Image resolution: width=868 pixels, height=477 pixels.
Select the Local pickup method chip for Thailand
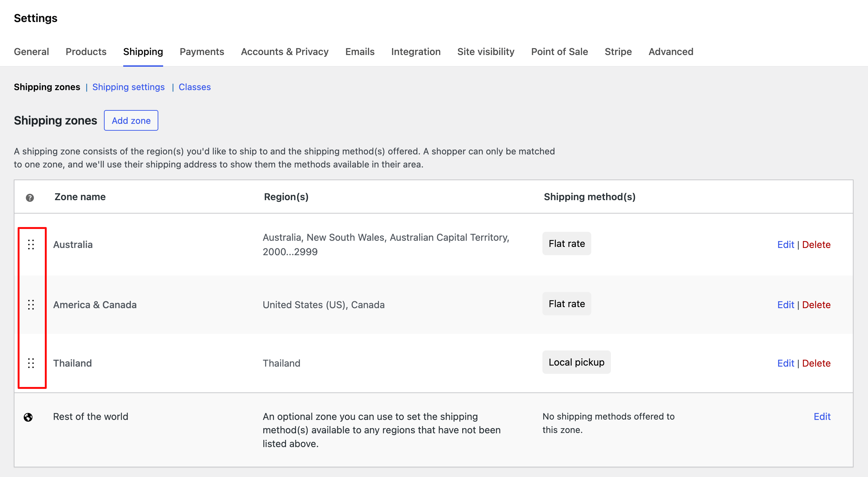click(x=576, y=362)
